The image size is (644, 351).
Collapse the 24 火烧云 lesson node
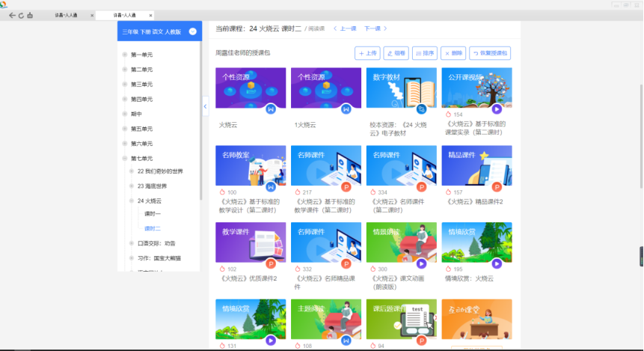(132, 201)
